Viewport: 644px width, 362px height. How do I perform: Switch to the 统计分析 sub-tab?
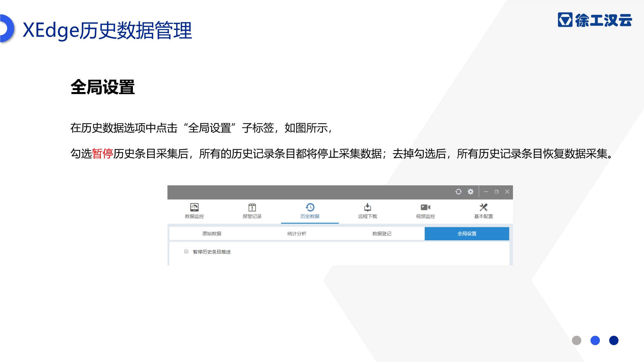point(297,234)
